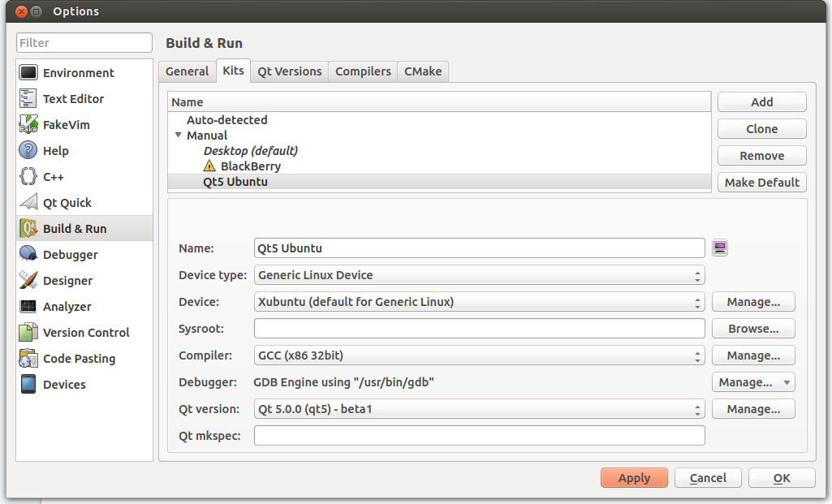This screenshot has width=832, height=504.
Task: Click the Qt mkspec input field
Action: click(x=480, y=436)
